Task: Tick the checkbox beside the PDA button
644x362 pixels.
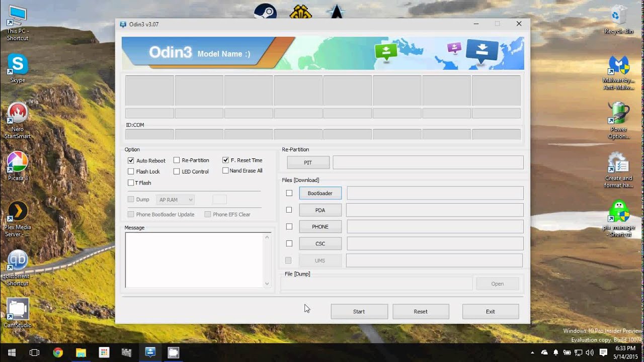Action: point(289,210)
